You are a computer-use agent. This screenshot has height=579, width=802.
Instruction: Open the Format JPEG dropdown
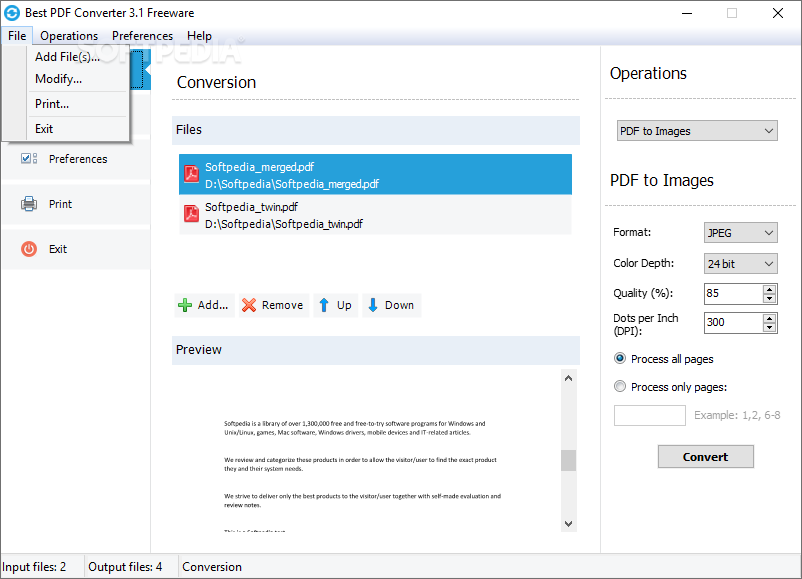741,233
